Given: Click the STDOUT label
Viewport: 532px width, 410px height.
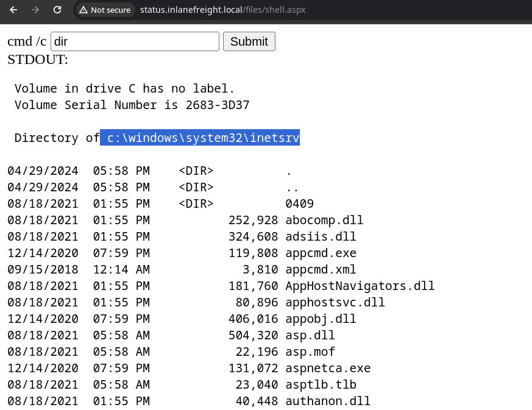Looking at the screenshot, I should click(x=38, y=60).
